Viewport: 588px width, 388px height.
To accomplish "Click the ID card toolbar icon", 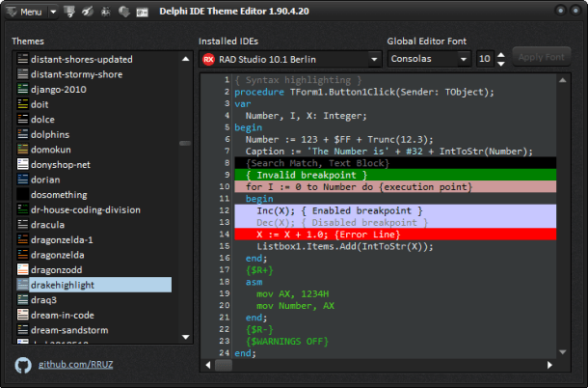I will tap(142, 13).
